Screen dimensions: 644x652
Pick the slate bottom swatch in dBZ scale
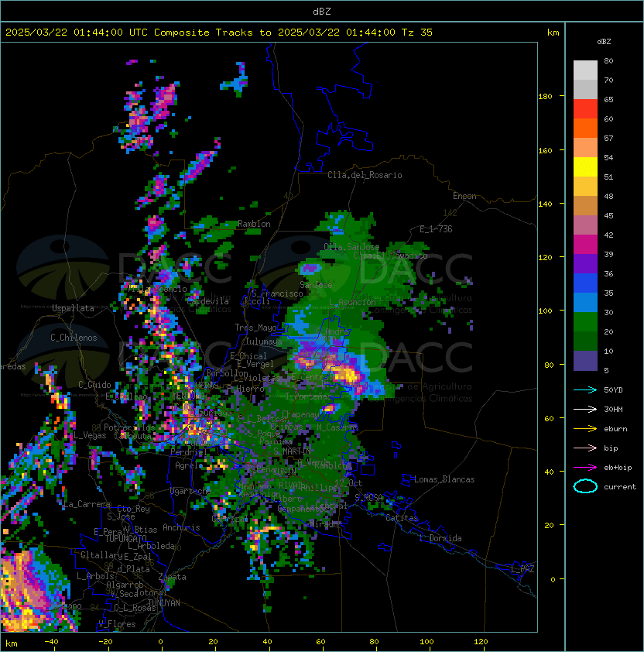pyautogui.click(x=585, y=361)
